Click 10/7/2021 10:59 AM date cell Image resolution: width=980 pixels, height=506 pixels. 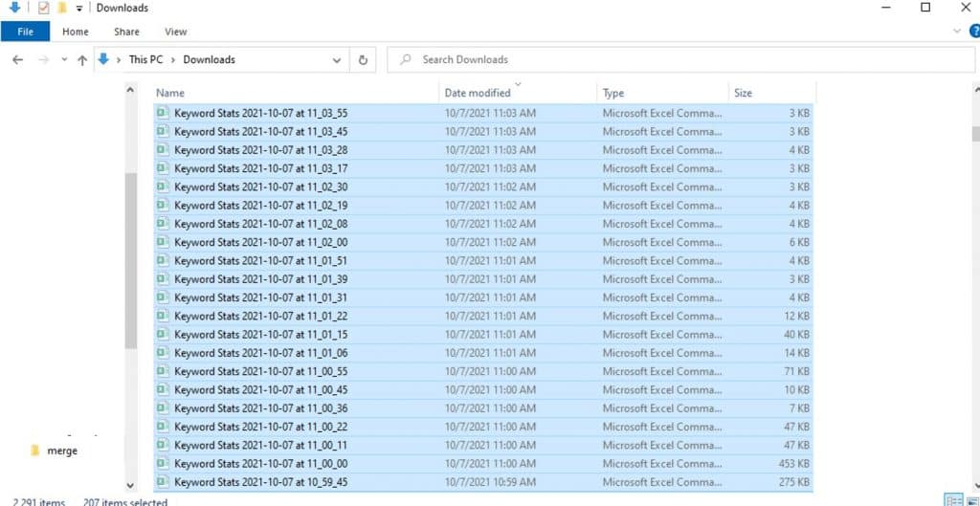coord(490,482)
